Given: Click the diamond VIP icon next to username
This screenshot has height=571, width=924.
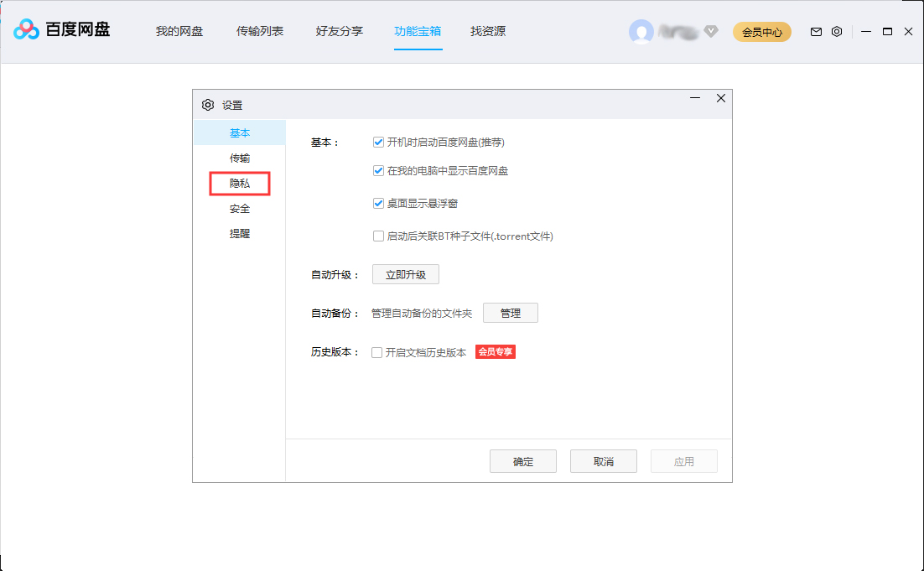Looking at the screenshot, I should click(710, 31).
